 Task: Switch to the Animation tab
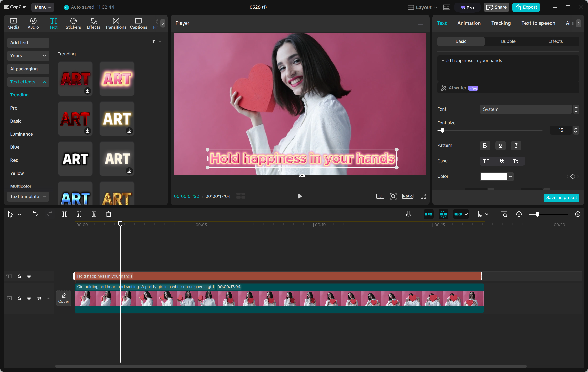tap(469, 23)
